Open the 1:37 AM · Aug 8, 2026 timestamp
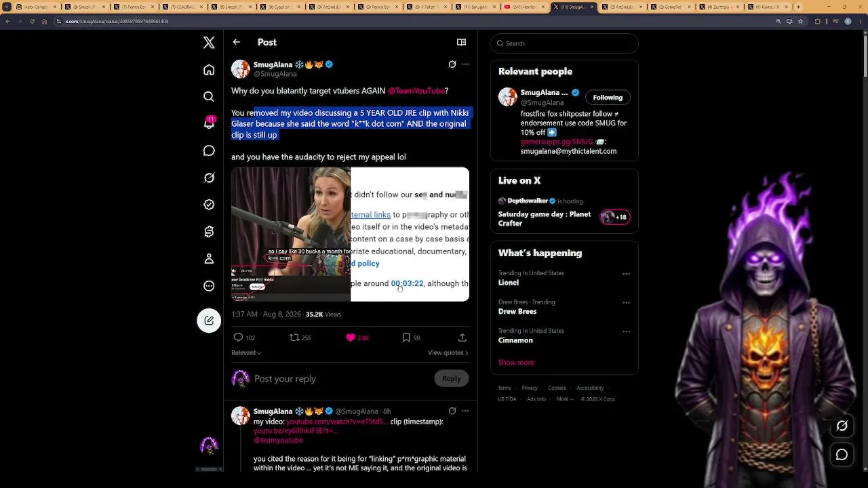 point(267,314)
